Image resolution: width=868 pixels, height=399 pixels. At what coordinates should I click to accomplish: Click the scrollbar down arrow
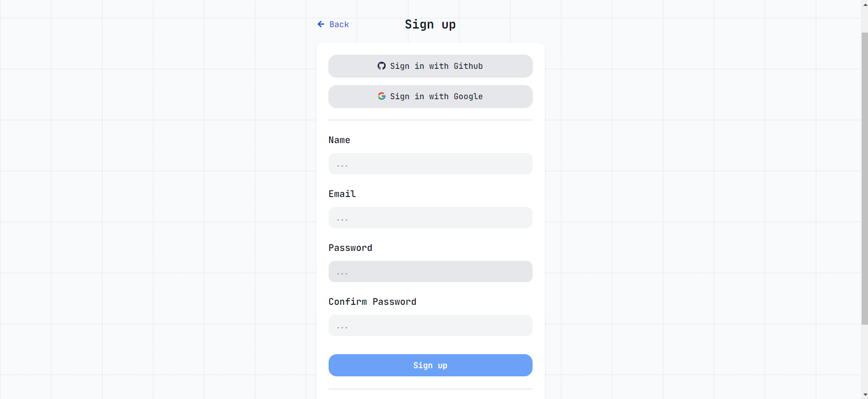point(865,395)
